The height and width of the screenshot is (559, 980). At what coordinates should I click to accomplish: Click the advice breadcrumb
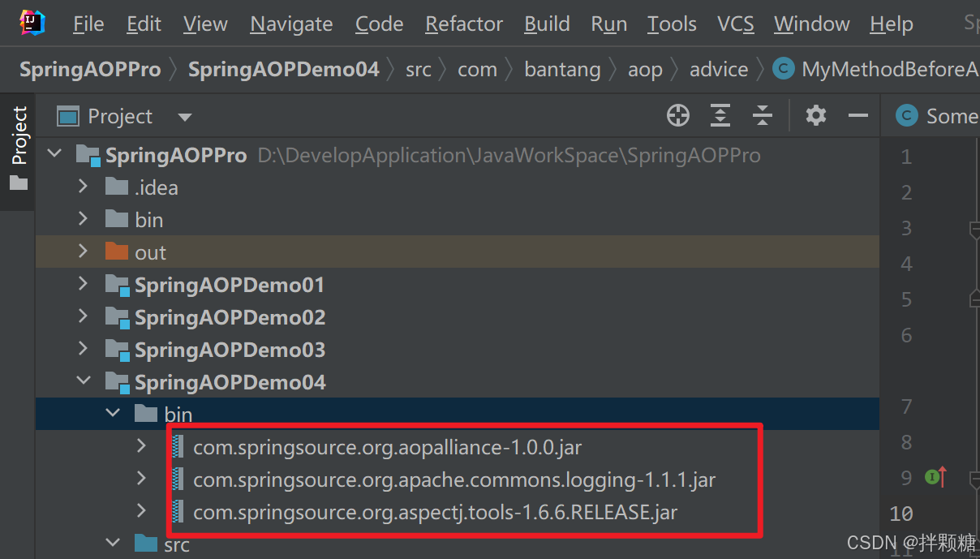click(719, 70)
